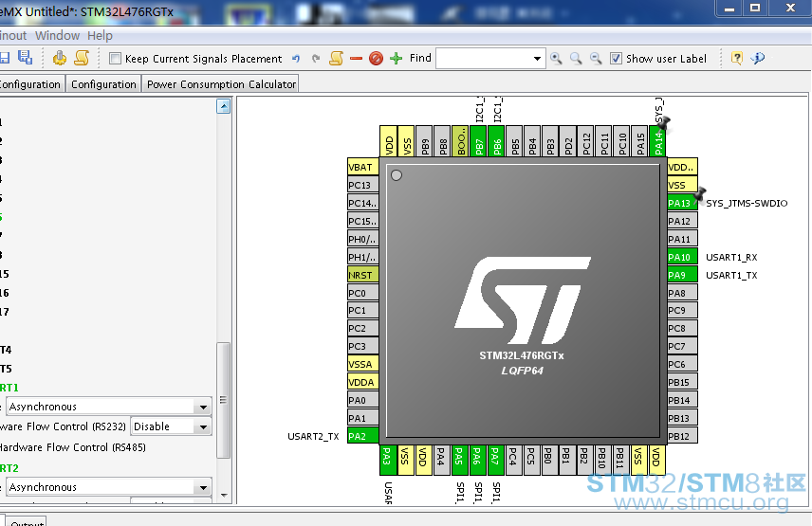The height and width of the screenshot is (526, 812).
Task: Click pin PA0 on the chip
Action: (x=363, y=400)
